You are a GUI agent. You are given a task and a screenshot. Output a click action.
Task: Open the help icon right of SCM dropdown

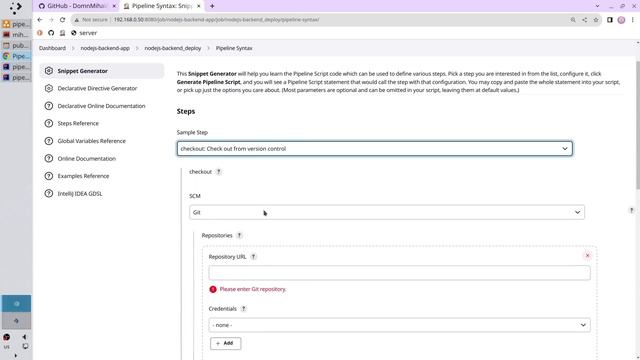click(x=631, y=211)
